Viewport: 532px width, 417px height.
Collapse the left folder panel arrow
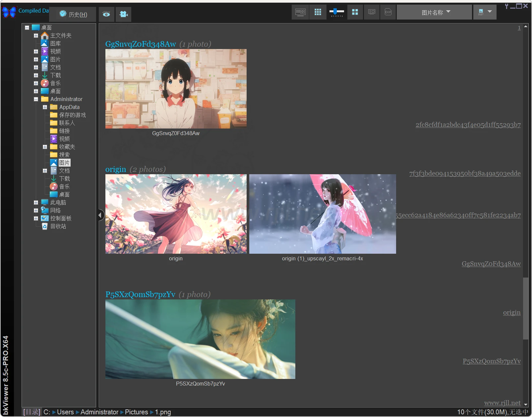[x=100, y=215]
